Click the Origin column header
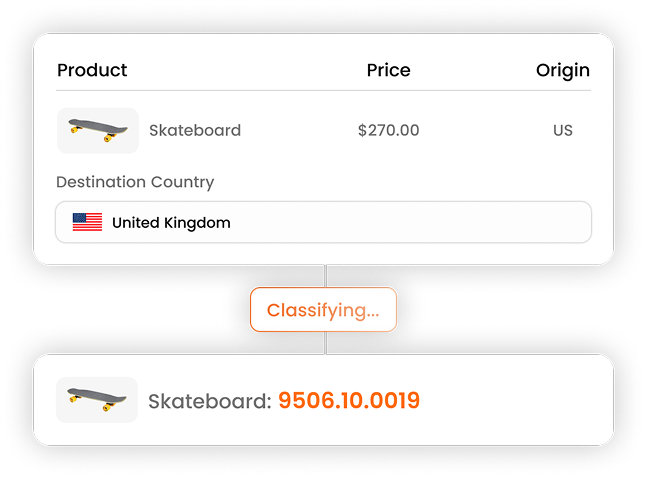 562,70
